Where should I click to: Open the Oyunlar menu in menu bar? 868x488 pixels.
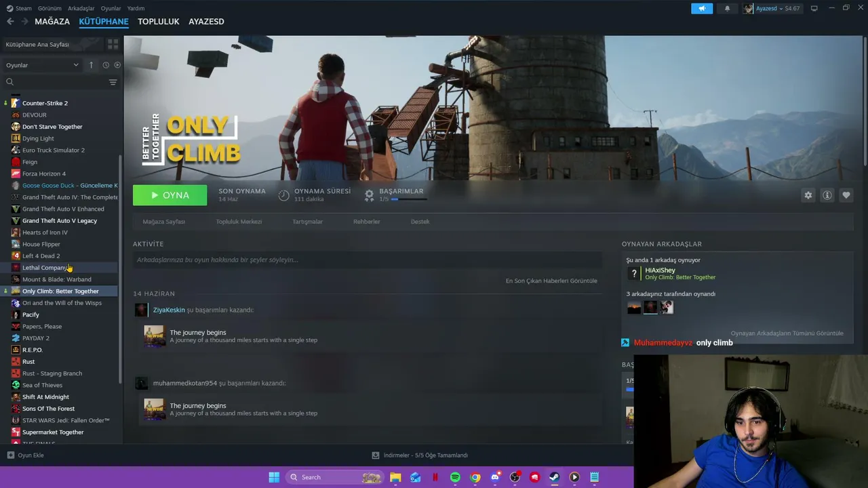[x=111, y=8]
